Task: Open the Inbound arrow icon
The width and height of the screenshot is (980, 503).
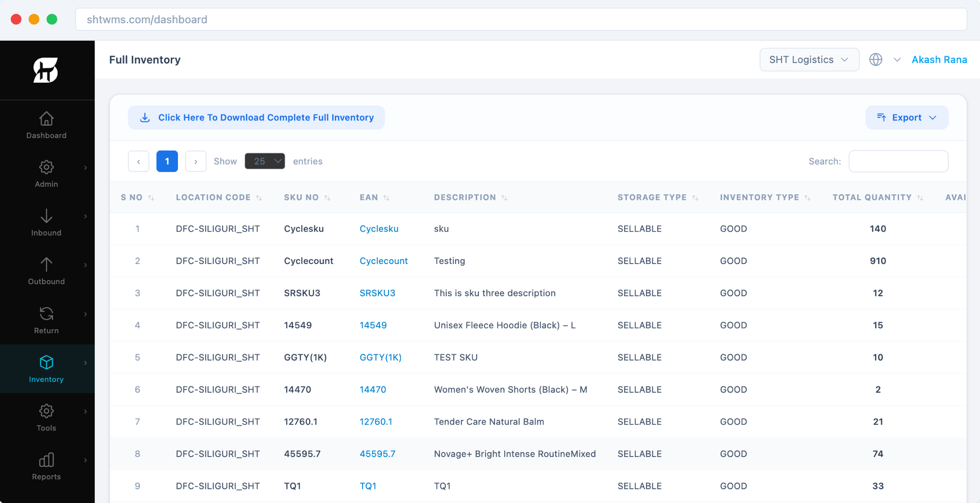Action: pyautogui.click(x=47, y=216)
